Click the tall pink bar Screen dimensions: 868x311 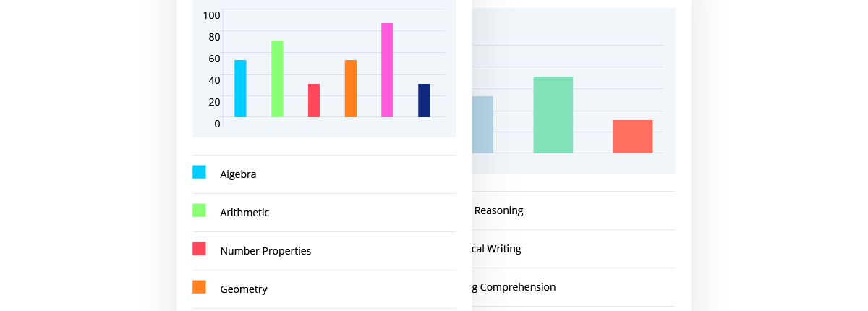click(x=387, y=69)
